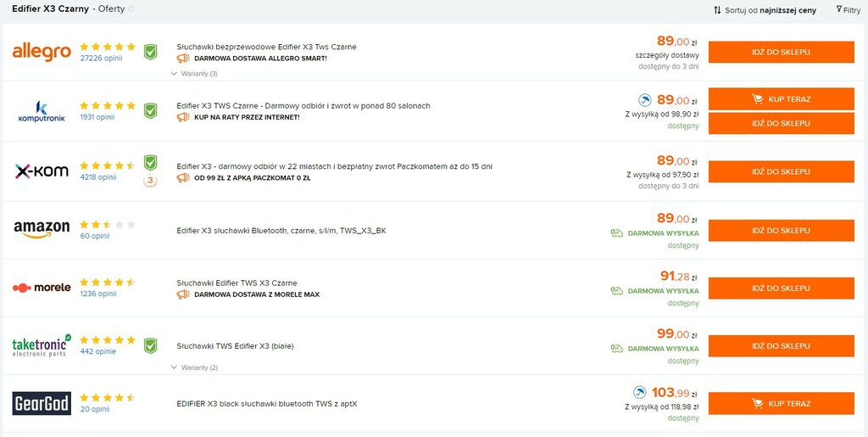The width and height of the screenshot is (868, 437).
Task: Open the 442 opinie reviews link
Action: [97, 351]
